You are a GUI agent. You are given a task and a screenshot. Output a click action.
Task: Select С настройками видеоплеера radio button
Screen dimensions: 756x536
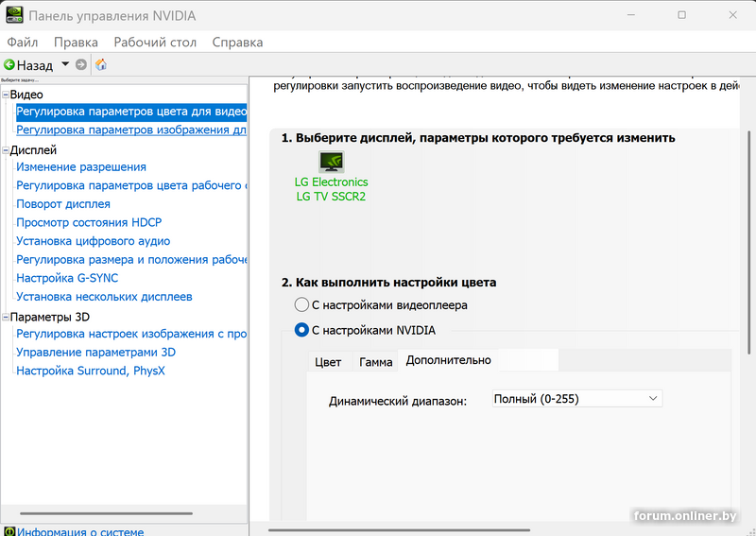301,305
